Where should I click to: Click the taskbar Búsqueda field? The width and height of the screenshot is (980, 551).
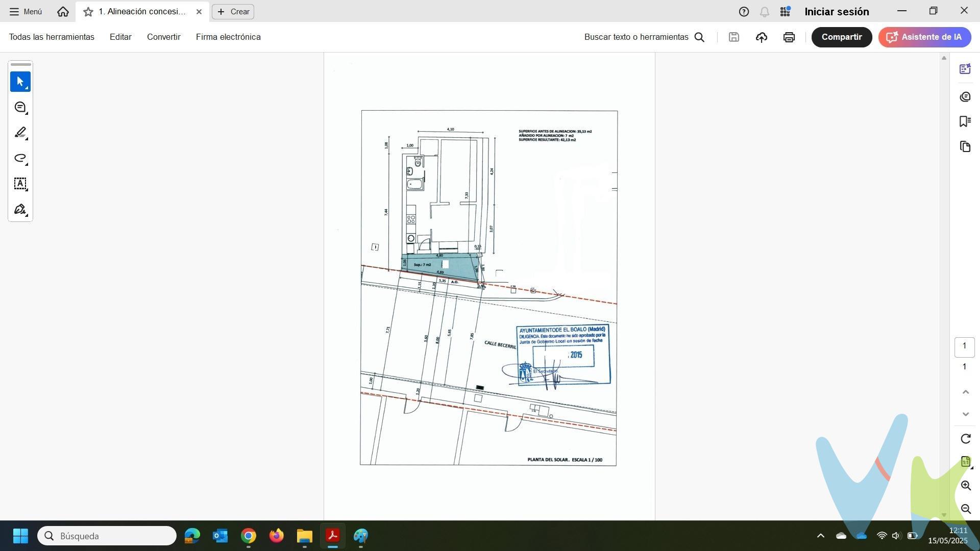click(107, 536)
